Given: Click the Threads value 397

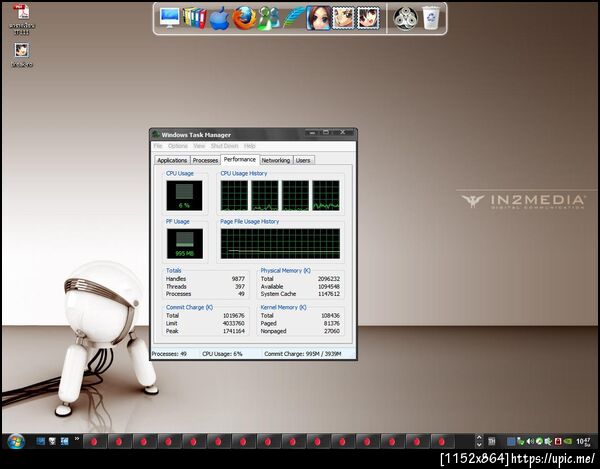Looking at the screenshot, I should 240,287.
